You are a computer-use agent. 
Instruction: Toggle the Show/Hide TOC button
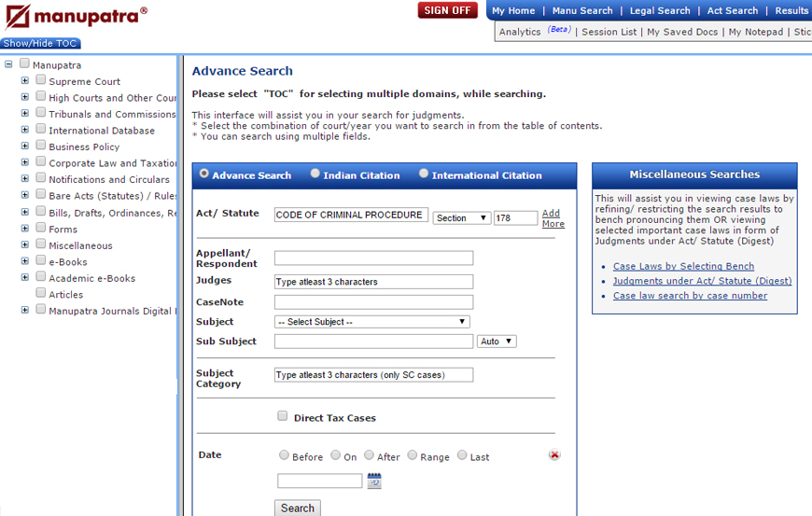pyautogui.click(x=40, y=44)
